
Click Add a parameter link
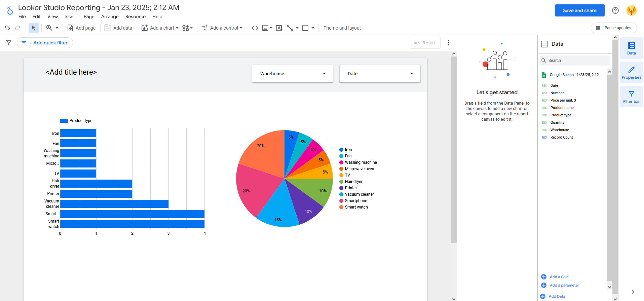pos(560,285)
